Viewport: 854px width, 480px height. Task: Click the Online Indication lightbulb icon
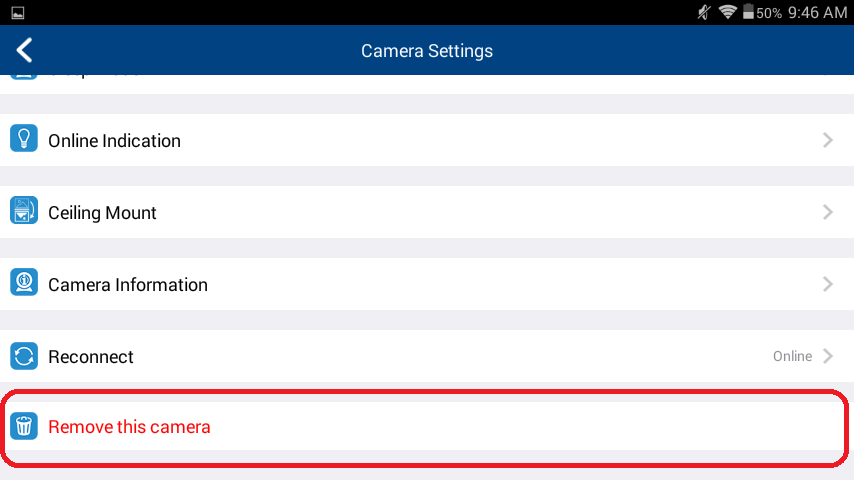coord(24,138)
